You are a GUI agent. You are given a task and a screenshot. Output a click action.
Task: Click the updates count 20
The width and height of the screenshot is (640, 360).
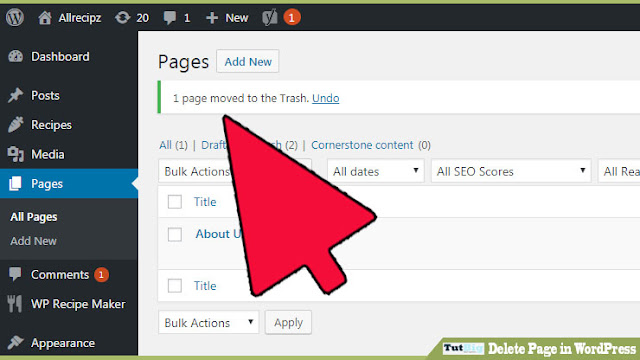(x=142, y=18)
